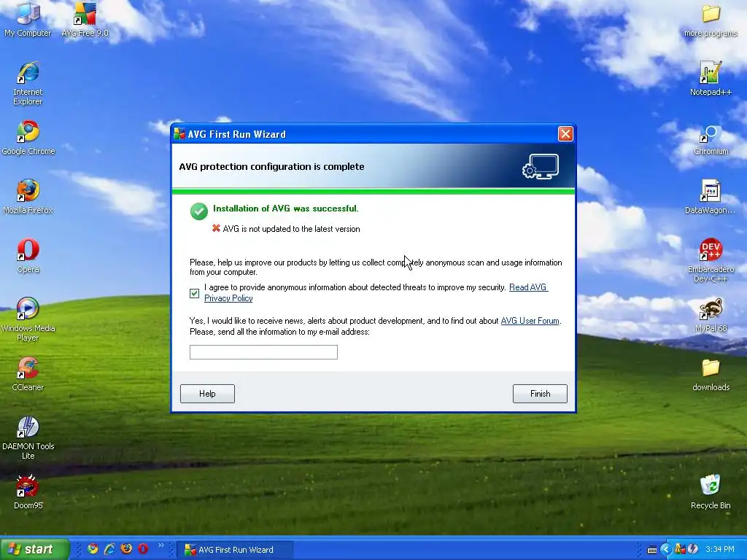The image size is (747, 560).
Task: Select the Internet Explorer desktop icon
Action: coord(28,83)
